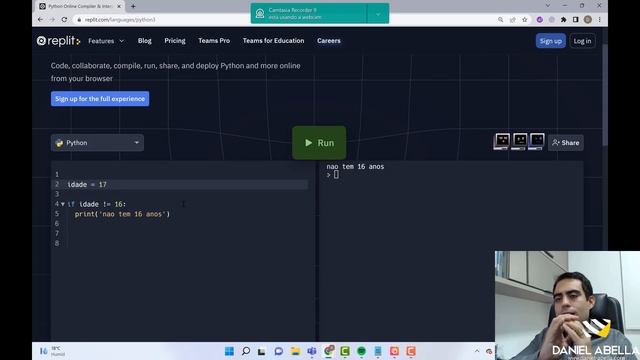This screenshot has width=640, height=360.
Task: Click the share page icon in address bar
Action: 513,20
